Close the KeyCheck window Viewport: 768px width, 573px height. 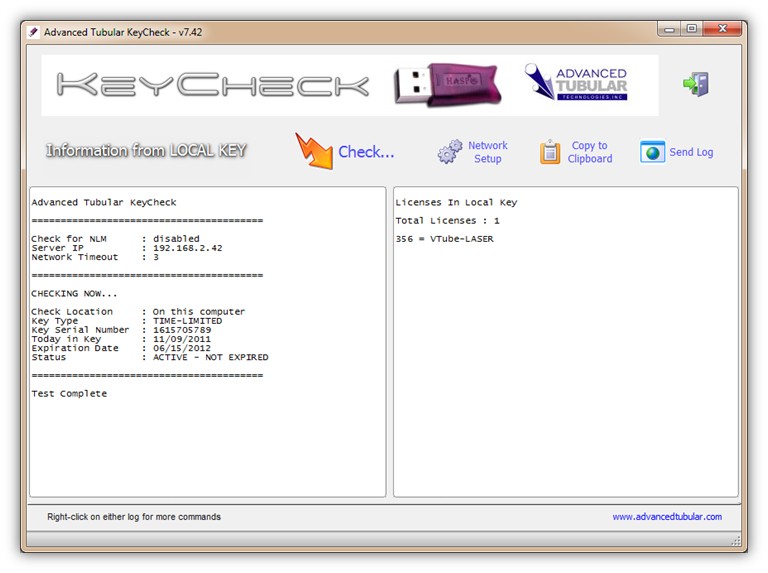pyautogui.click(x=722, y=29)
